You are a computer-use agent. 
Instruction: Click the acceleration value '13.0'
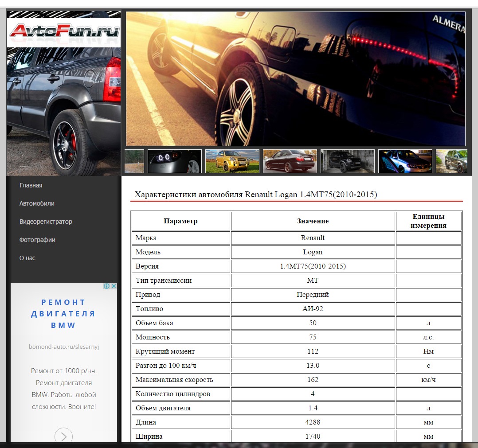[313, 366]
